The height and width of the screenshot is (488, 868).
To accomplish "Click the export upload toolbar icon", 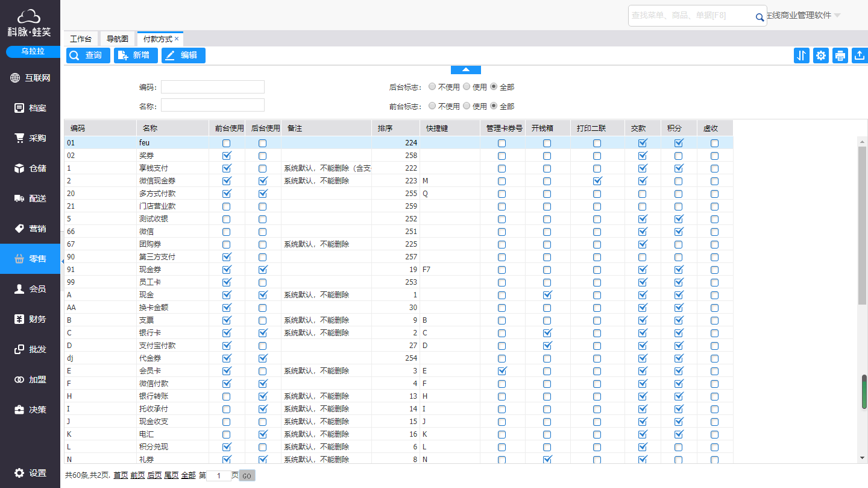I will click(860, 55).
